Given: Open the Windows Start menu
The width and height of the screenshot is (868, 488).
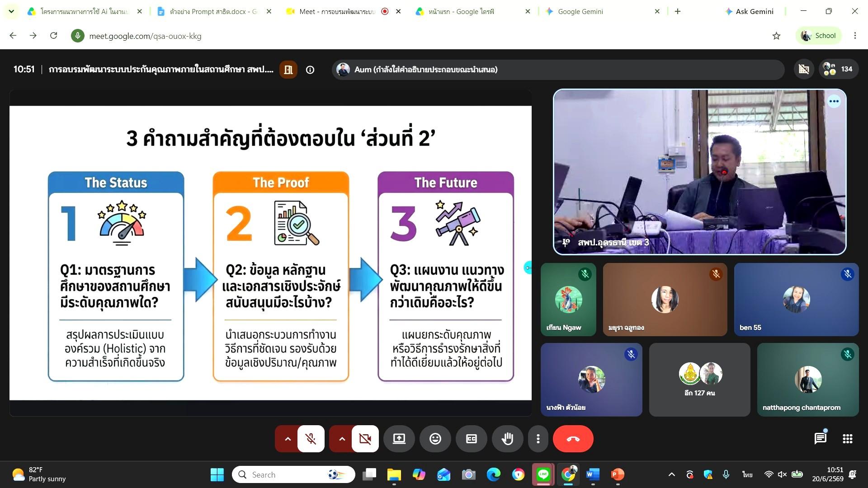Looking at the screenshot, I should pos(217,474).
